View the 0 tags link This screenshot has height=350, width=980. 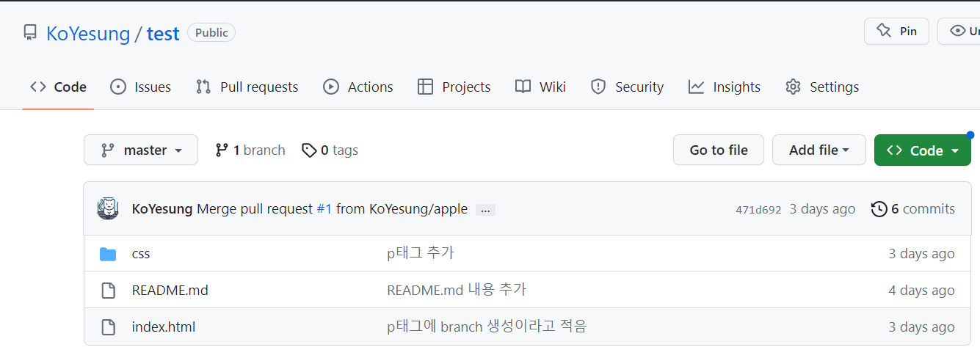tap(330, 150)
